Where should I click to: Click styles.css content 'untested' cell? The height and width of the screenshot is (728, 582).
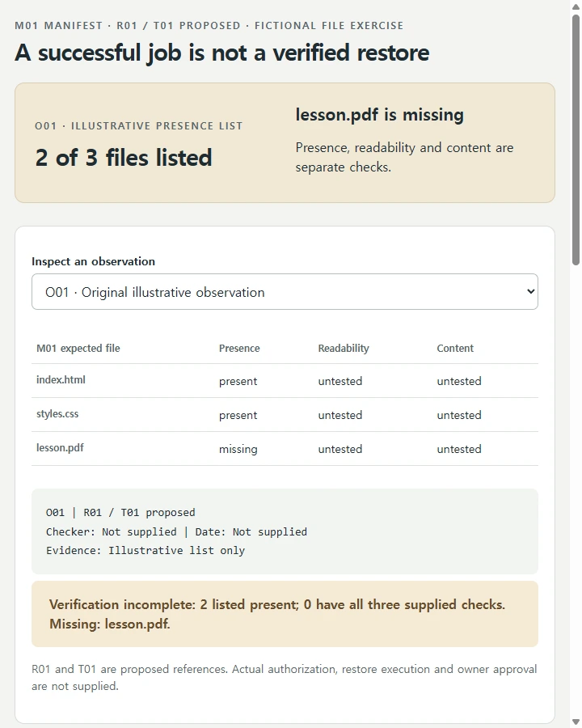click(459, 415)
